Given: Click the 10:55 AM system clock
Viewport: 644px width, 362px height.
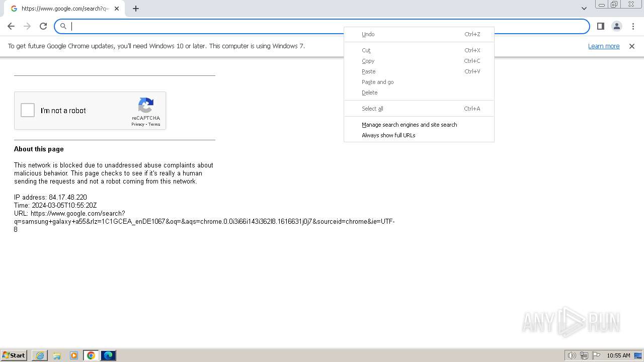Looking at the screenshot, I should pyautogui.click(x=618, y=355).
